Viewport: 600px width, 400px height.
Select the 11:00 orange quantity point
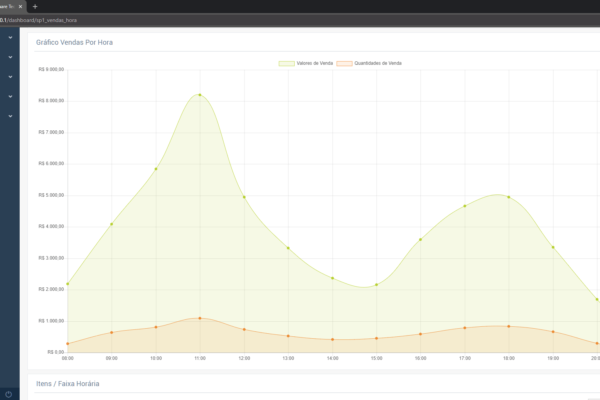click(200, 318)
